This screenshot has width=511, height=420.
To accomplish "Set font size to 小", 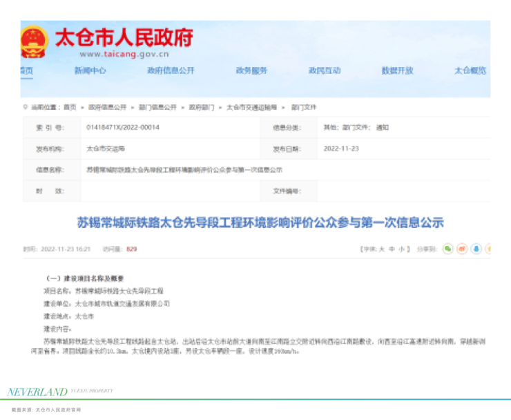I will tap(402, 249).
